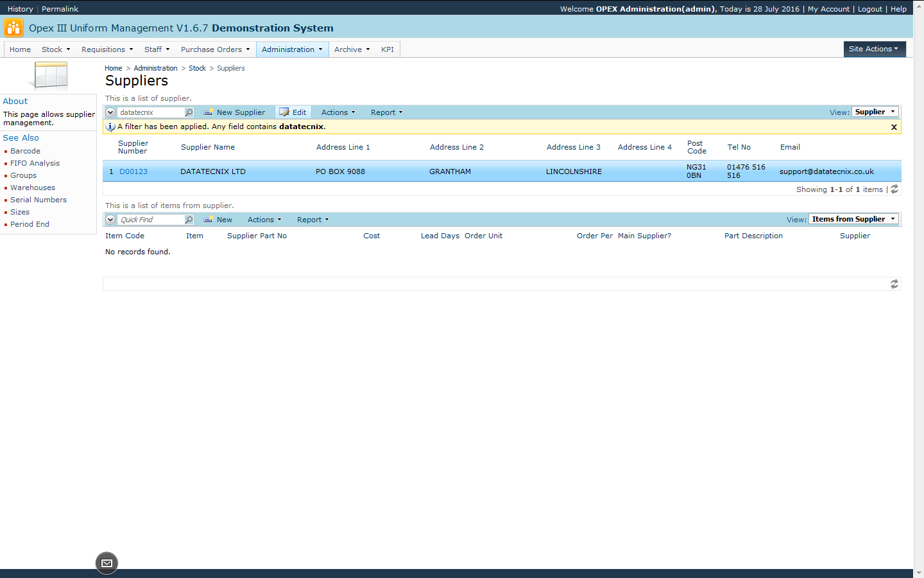Click the History link

point(21,9)
